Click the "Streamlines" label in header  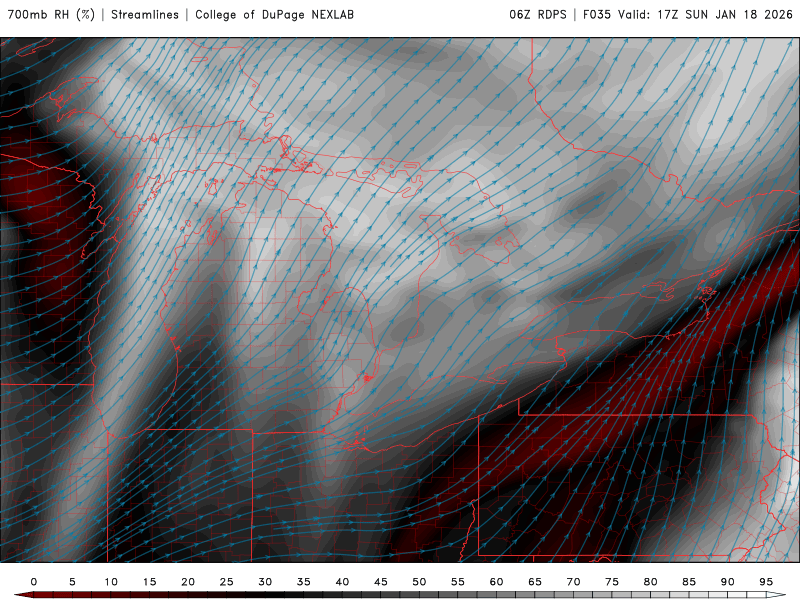coord(145,14)
